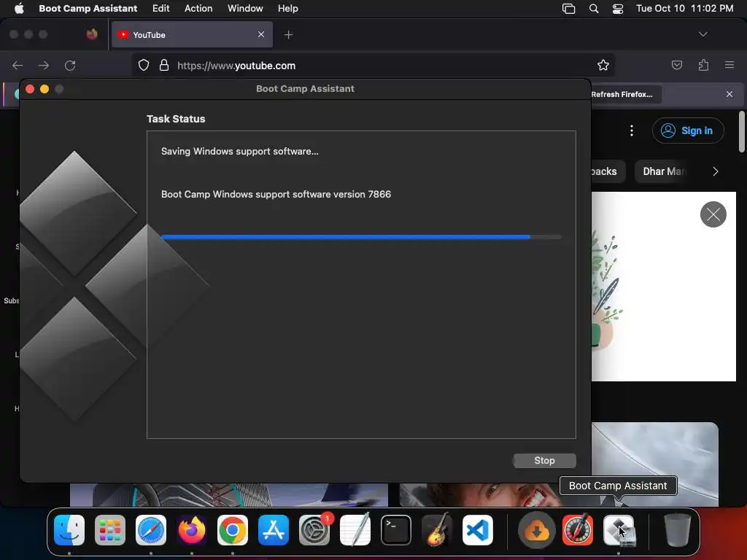Open Firefox hamburger application menu

(x=729, y=65)
